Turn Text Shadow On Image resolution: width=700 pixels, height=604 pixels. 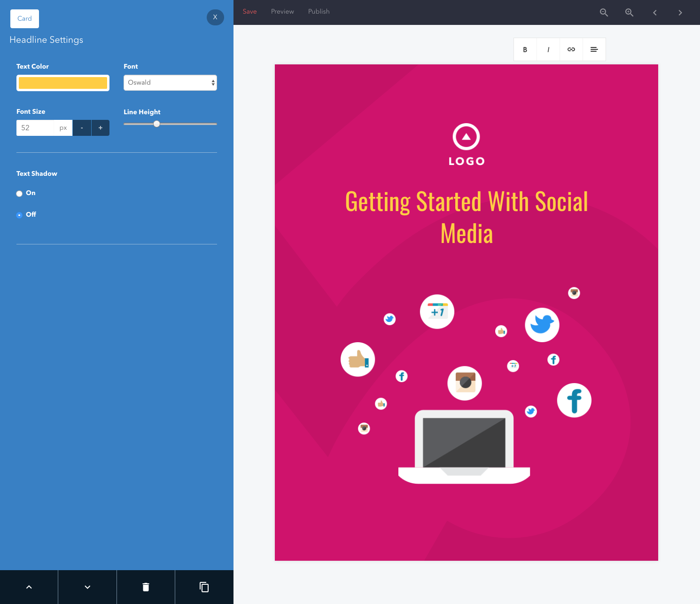[x=19, y=194]
